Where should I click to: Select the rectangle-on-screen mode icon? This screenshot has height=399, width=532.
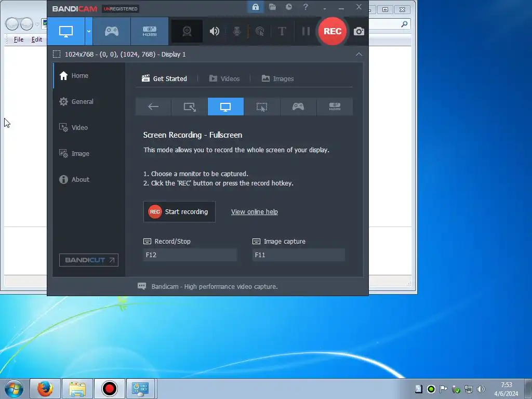190,107
